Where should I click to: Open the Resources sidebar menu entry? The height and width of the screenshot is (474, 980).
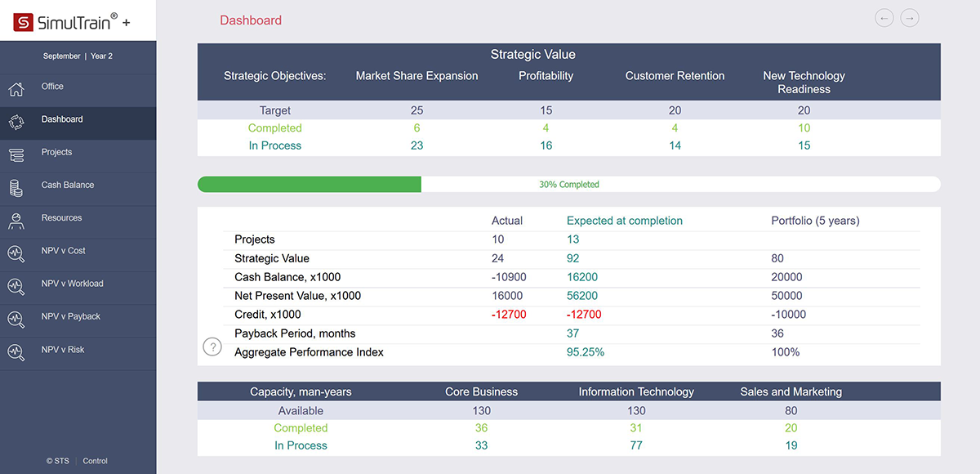coord(61,218)
